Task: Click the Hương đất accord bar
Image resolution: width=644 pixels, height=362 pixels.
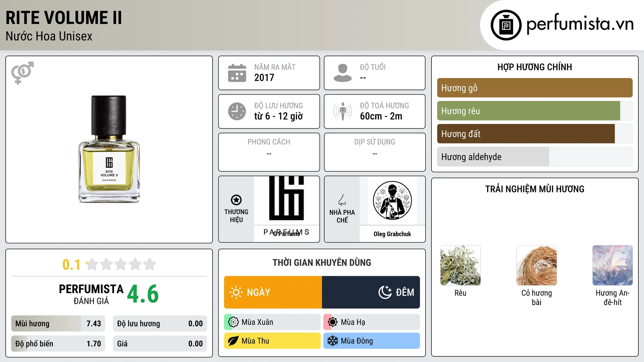Action: coord(535,134)
